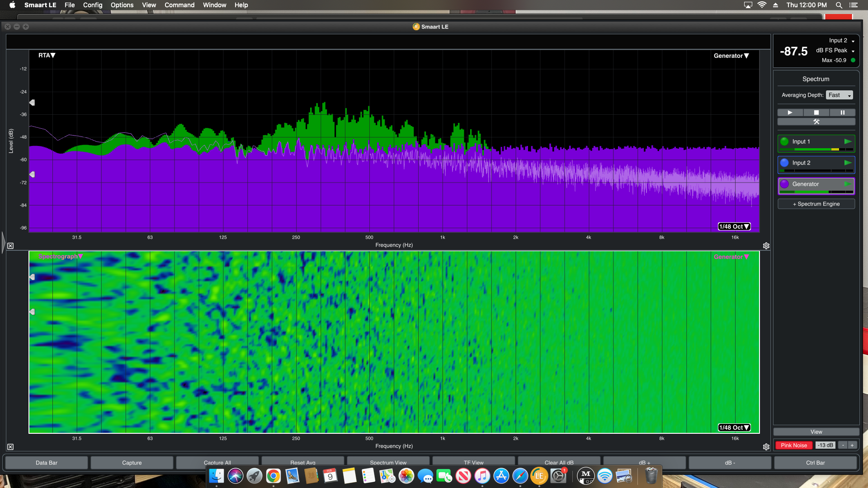
Task: Click the Capture button
Action: coord(132,463)
